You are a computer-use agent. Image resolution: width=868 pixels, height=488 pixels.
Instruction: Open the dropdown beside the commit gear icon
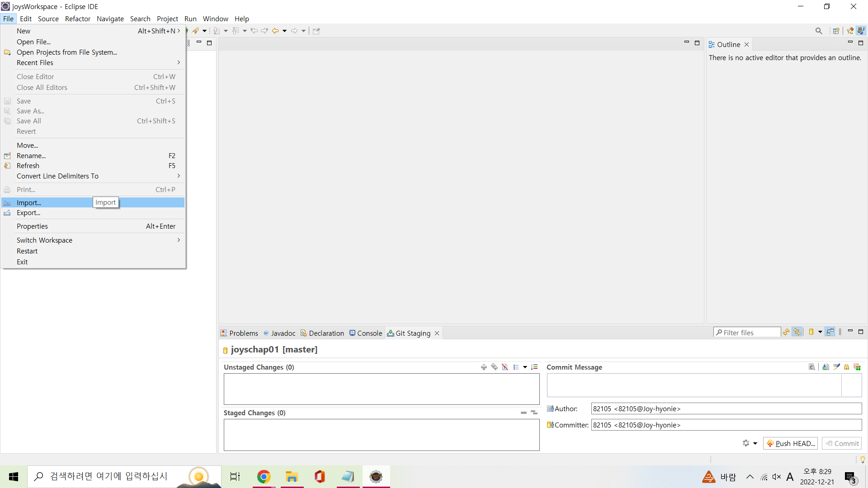click(x=755, y=443)
